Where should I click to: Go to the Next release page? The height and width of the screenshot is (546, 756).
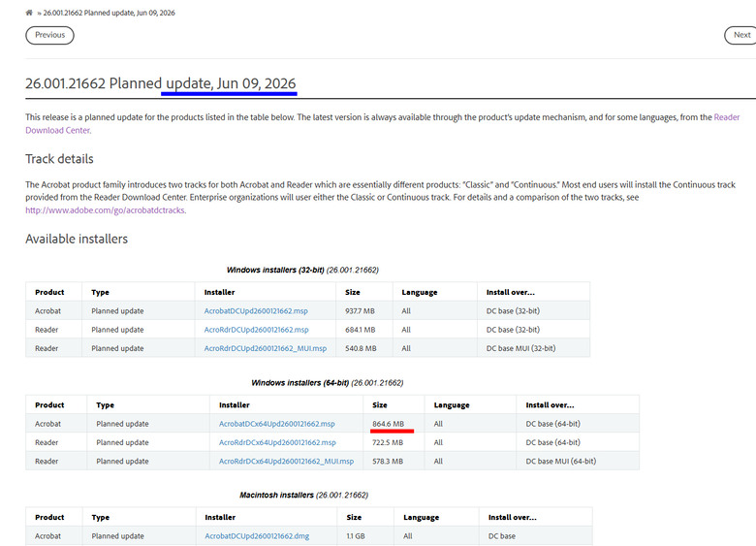(x=741, y=35)
